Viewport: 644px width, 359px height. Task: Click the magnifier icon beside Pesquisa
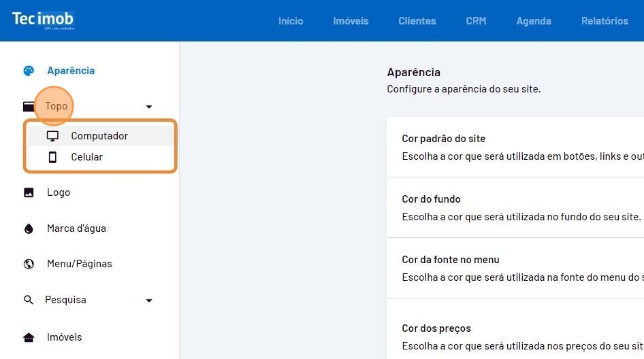(29, 300)
